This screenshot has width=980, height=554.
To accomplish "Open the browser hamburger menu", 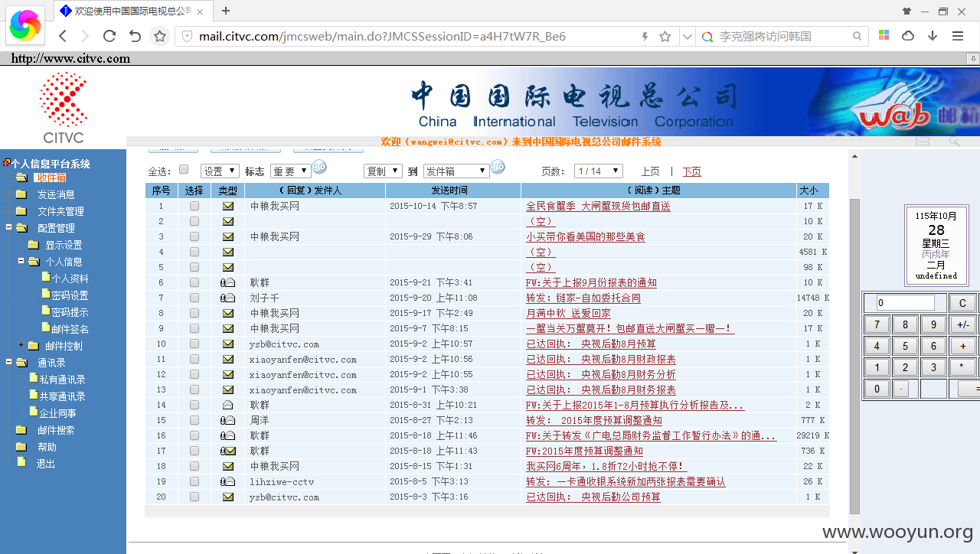I will point(958,36).
